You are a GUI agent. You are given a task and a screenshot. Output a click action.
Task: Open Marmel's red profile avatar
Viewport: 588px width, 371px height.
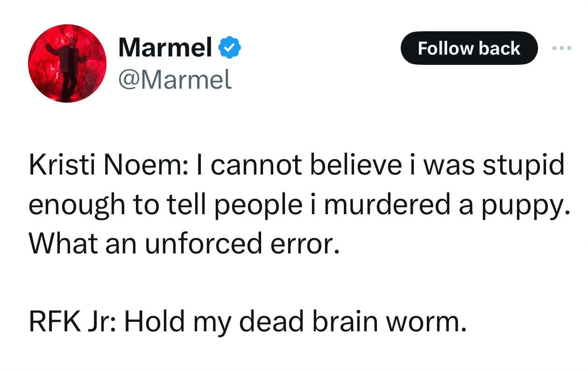pyautogui.click(x=67, y=63)
